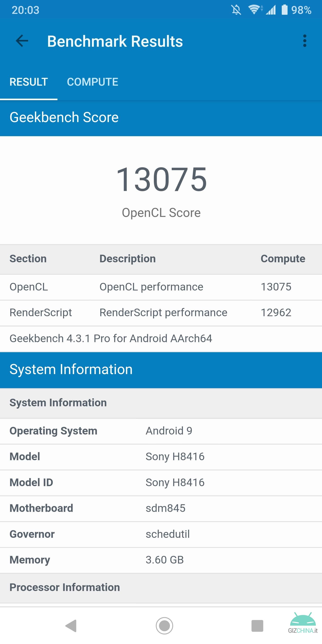Tap the 13075 OpenCL score
Viewport: 322px width, 644px height.
tap(161, 179)
